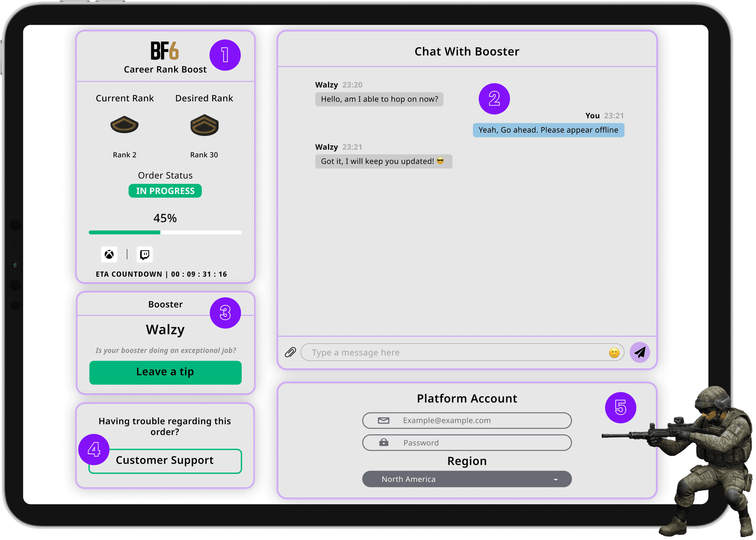This screenshot has height=540, width=756.
Task: Select the Rank 2 current rank insignia
Action: pyautogui.click(x=124, y=125)
